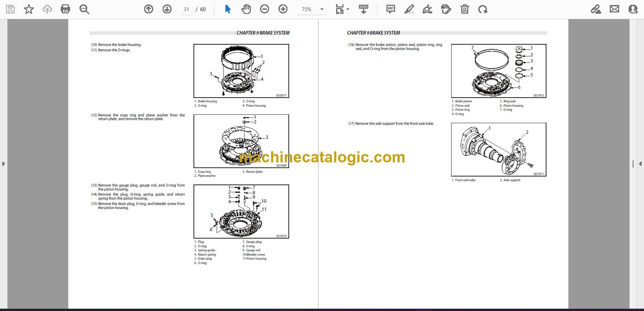Click the "1. Brake piston" legend label
This screenshot has height=311, width=644.
click(x=462, y=101)
